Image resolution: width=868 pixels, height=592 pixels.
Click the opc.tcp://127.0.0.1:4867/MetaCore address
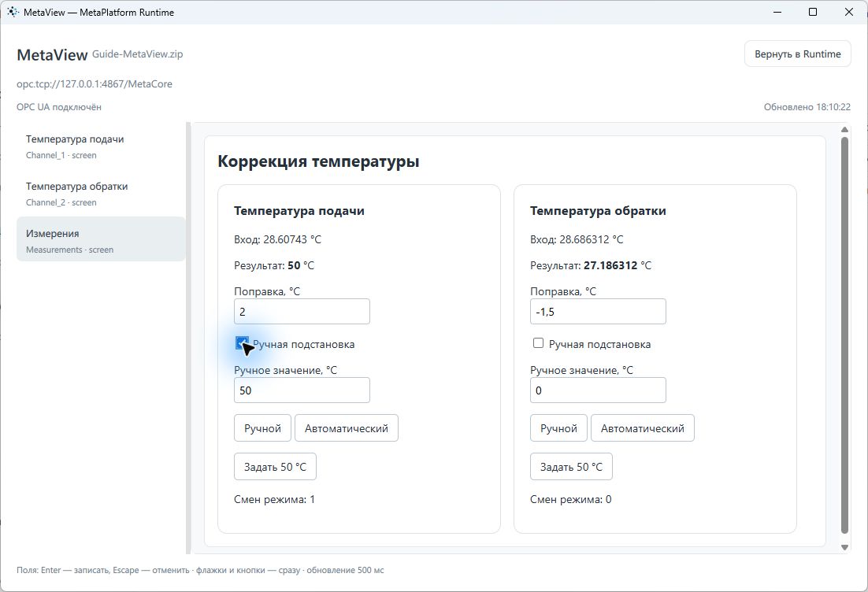pos(94,84)
